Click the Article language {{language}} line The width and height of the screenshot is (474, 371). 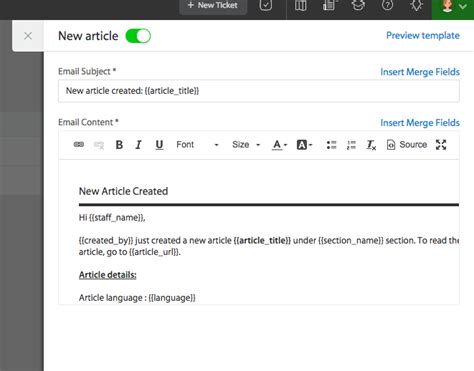coord(137,298)
